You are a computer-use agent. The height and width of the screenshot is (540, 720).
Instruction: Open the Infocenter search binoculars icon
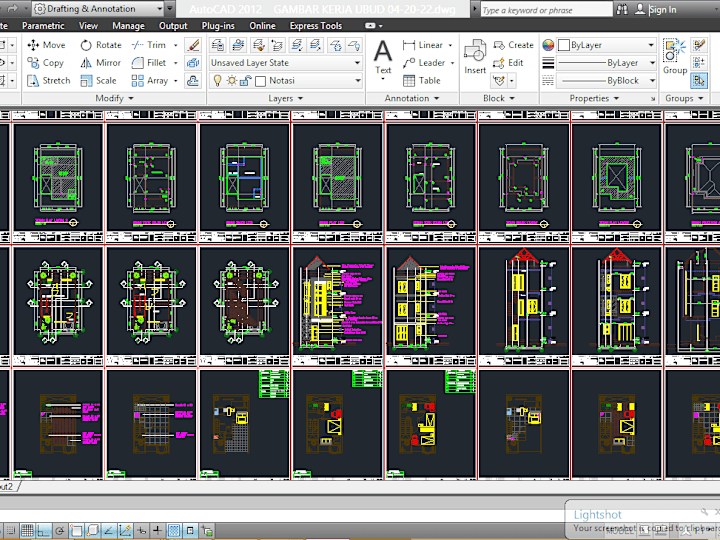[x=622, y=9]
